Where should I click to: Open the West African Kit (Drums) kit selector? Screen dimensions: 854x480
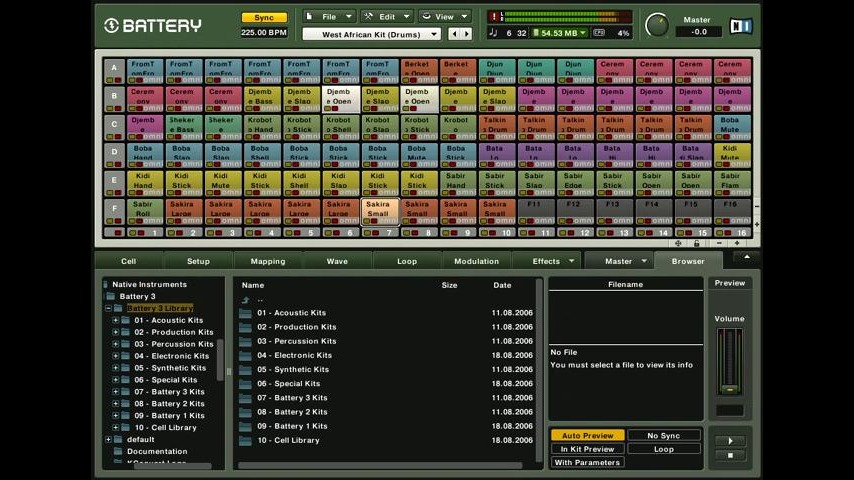tap(371, 34)
